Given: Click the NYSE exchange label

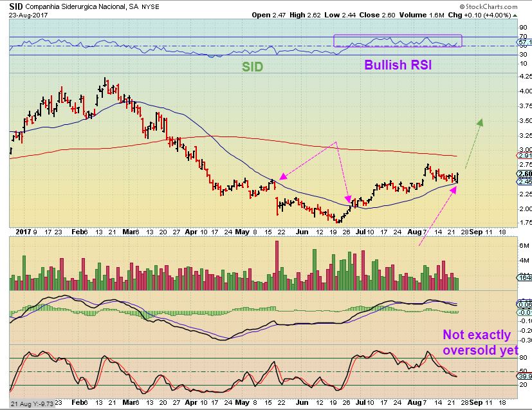Looking at the screenshot, I should coord(150,7).
